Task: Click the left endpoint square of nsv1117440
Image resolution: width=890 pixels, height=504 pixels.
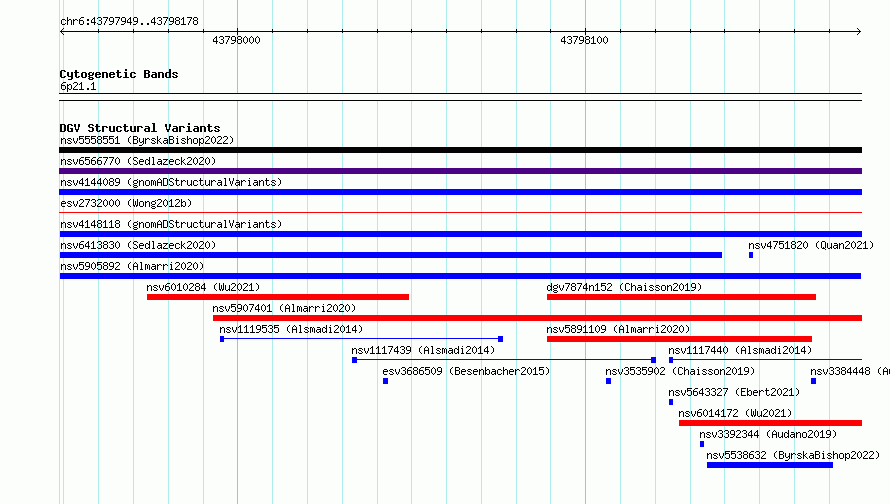Action: tap(671, 360)
